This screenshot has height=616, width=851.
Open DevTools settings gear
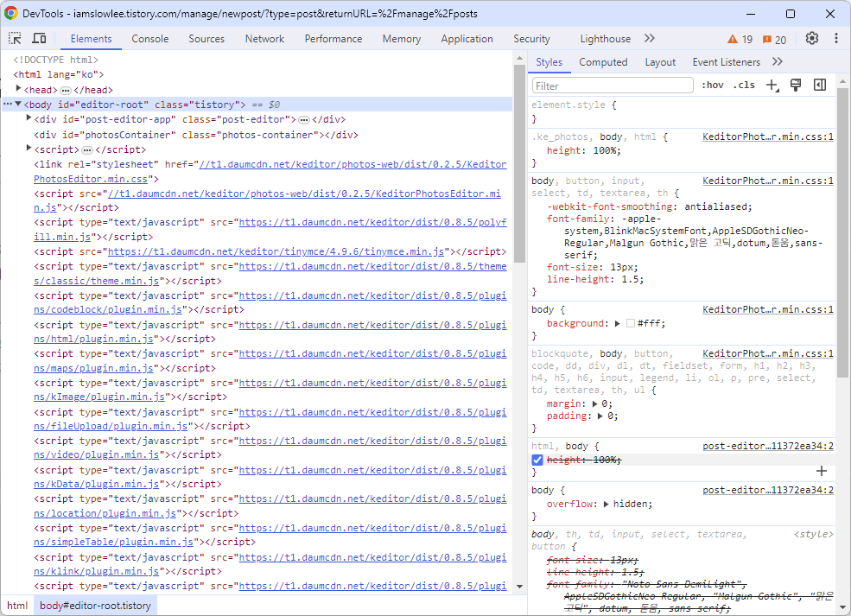[812, 39]
